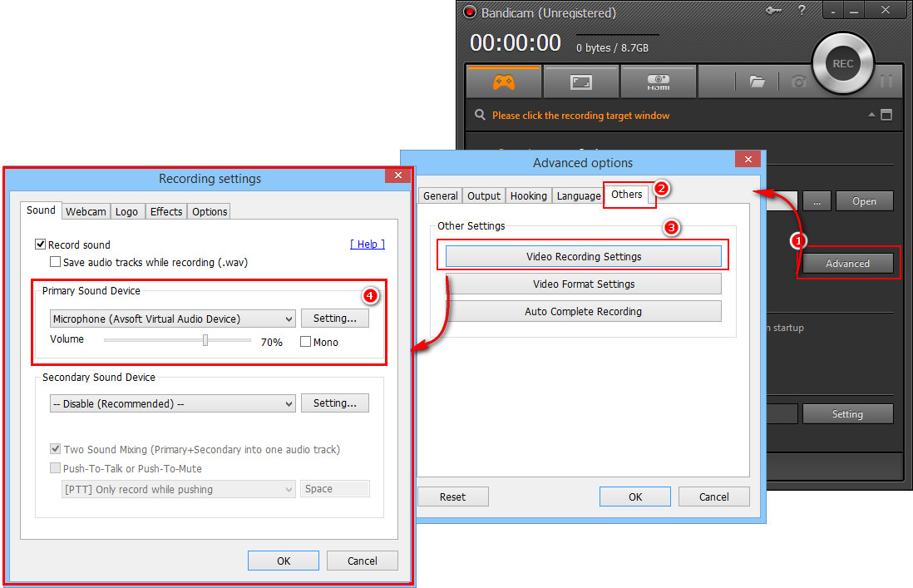
Task: Click the recording target window prompt text
Action: coord(580,116)
